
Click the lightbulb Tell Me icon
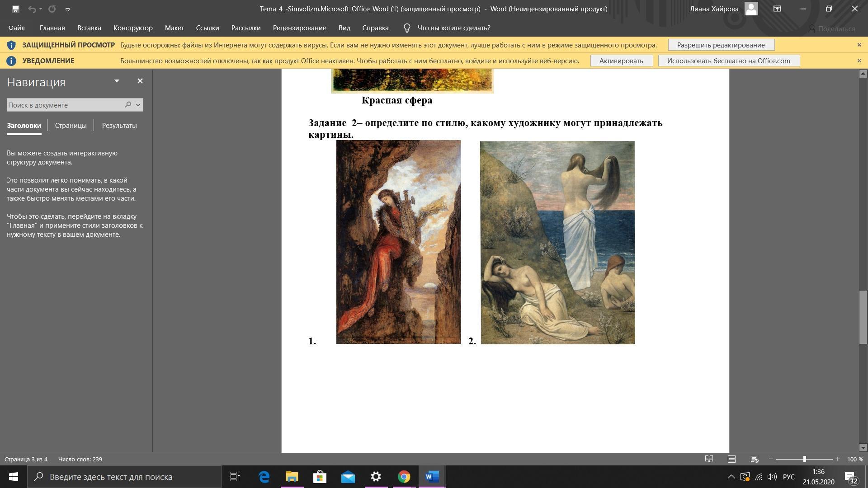point(407,28)
